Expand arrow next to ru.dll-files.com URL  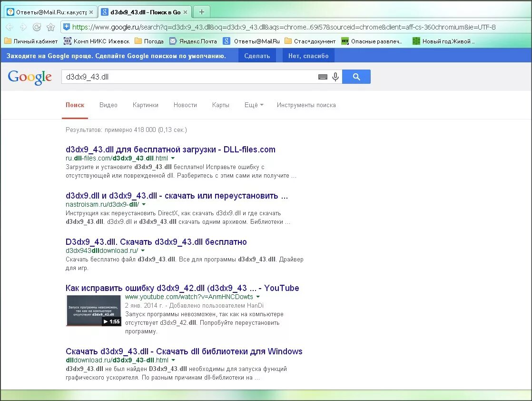(x=173, y=158)
